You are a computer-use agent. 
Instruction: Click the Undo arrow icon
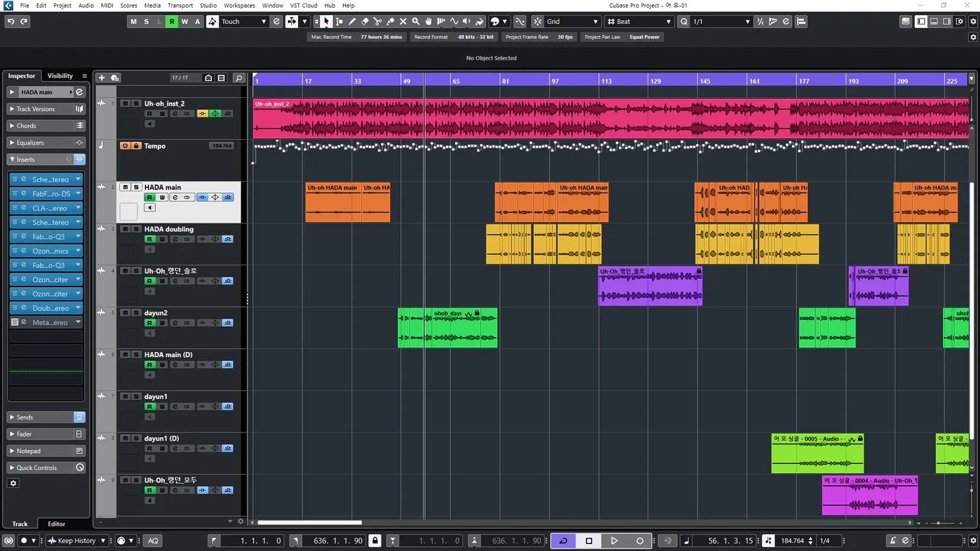coord(10,21)
